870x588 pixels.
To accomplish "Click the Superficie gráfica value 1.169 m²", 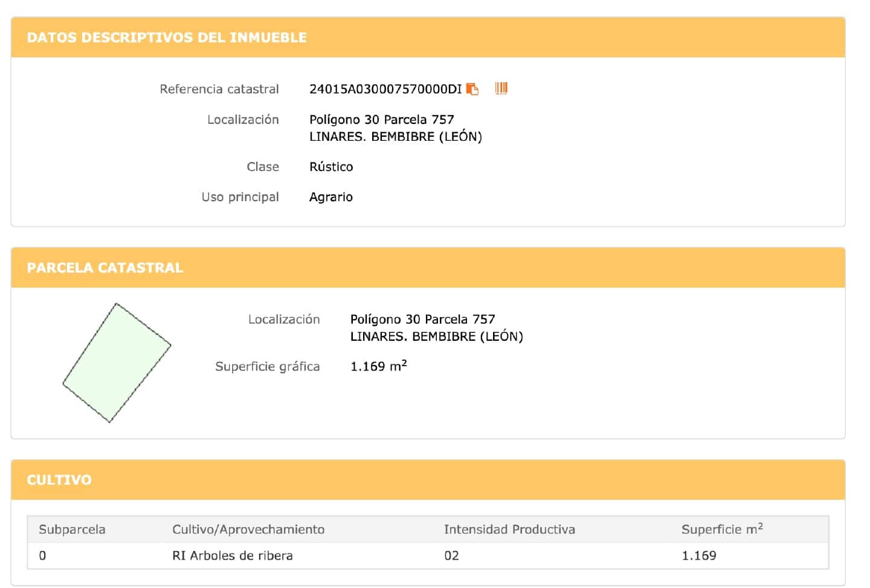I will 378,366.
